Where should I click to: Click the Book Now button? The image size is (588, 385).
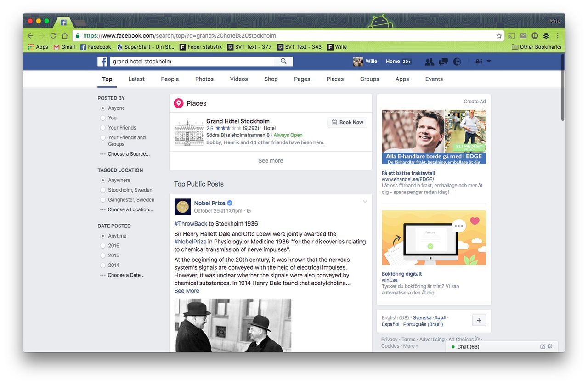347,122
